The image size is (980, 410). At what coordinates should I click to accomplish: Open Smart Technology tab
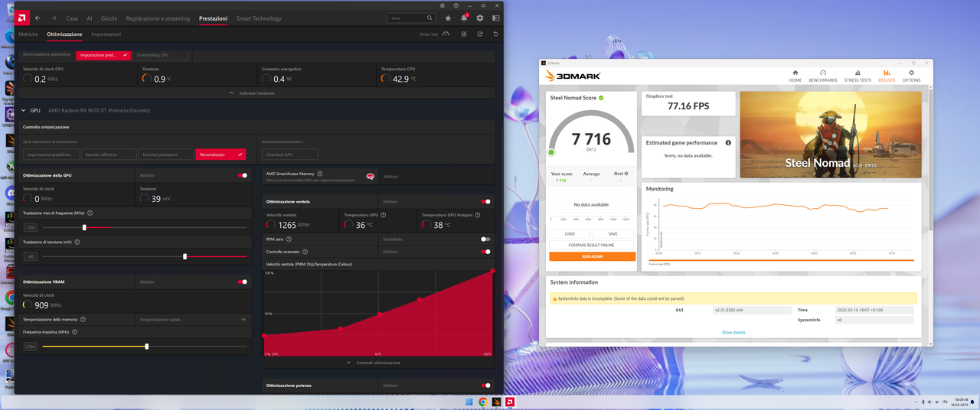[259, 18]
